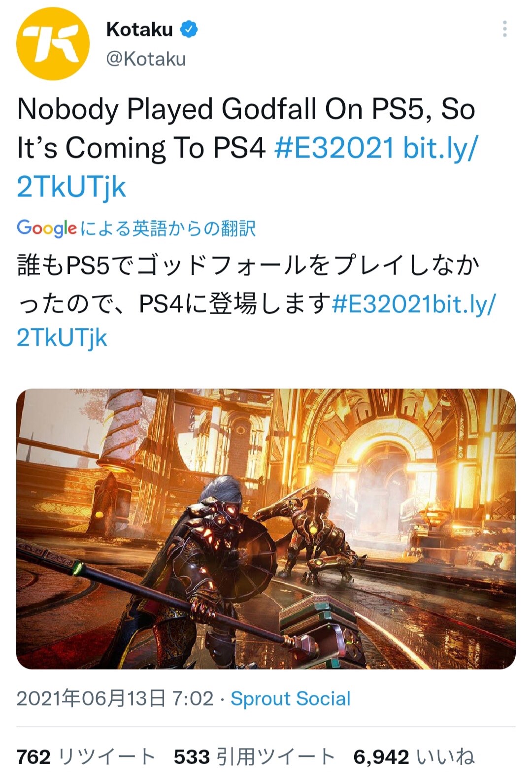Click the tweet timestamp 2021年06月13日 7:02

coord(115,698)
